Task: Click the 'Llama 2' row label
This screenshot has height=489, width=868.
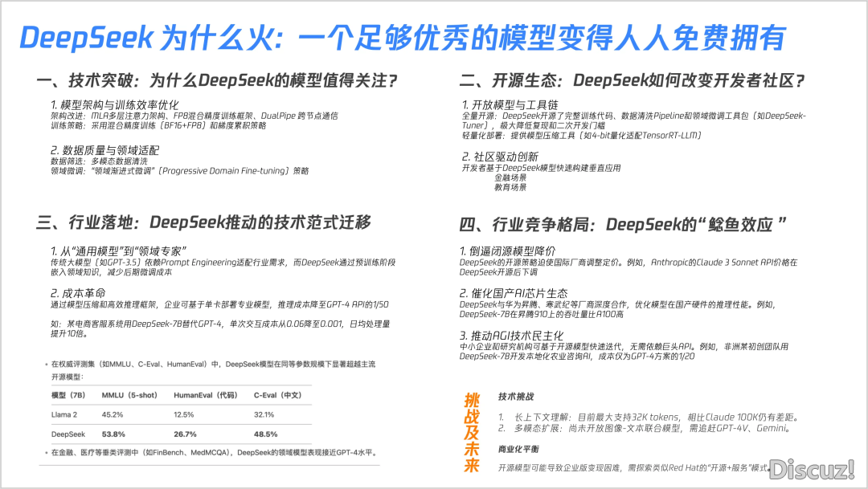Action: click(x=64, y=414)
